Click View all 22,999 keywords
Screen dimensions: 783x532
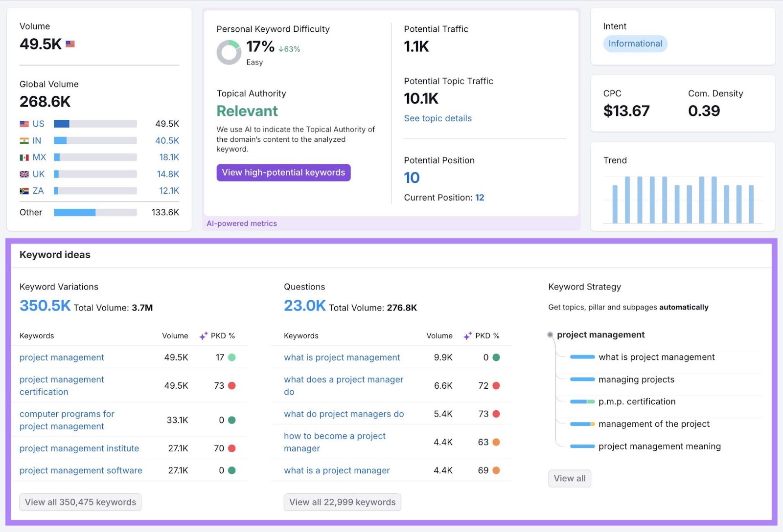(342, 502)
